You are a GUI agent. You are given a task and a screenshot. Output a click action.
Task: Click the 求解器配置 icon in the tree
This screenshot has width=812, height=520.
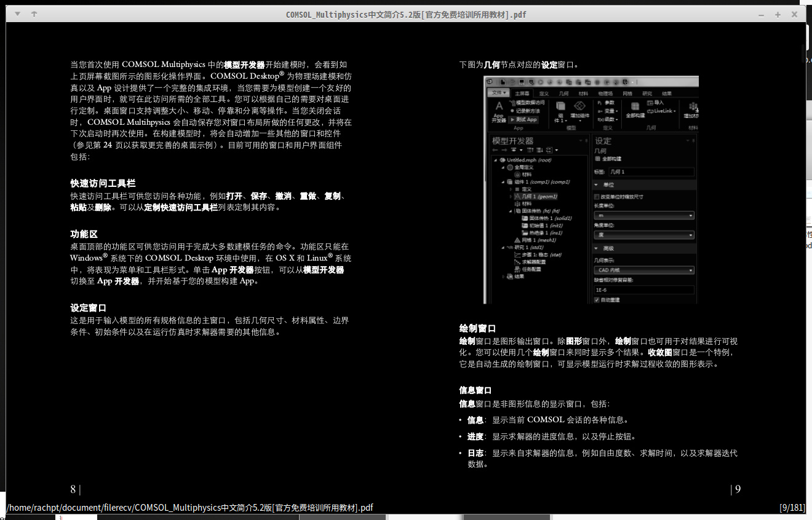[517, 262]
